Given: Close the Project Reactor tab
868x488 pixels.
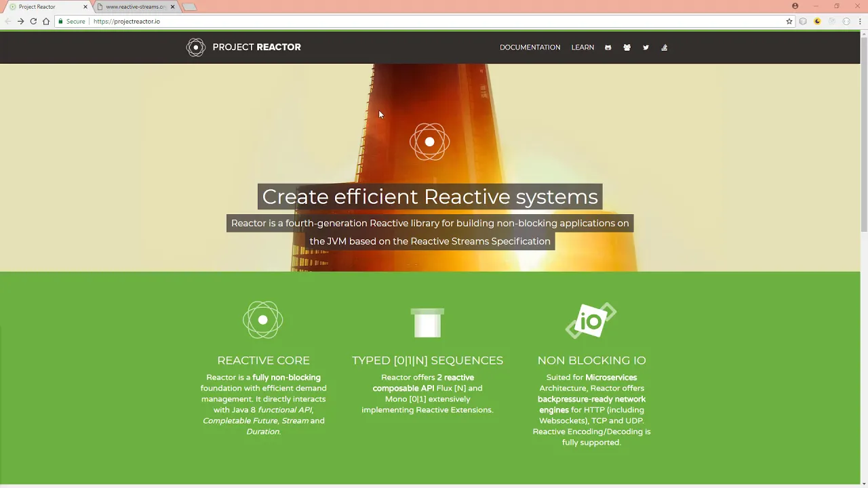Looking at the screenshot, I should click(x=85, y=7).
